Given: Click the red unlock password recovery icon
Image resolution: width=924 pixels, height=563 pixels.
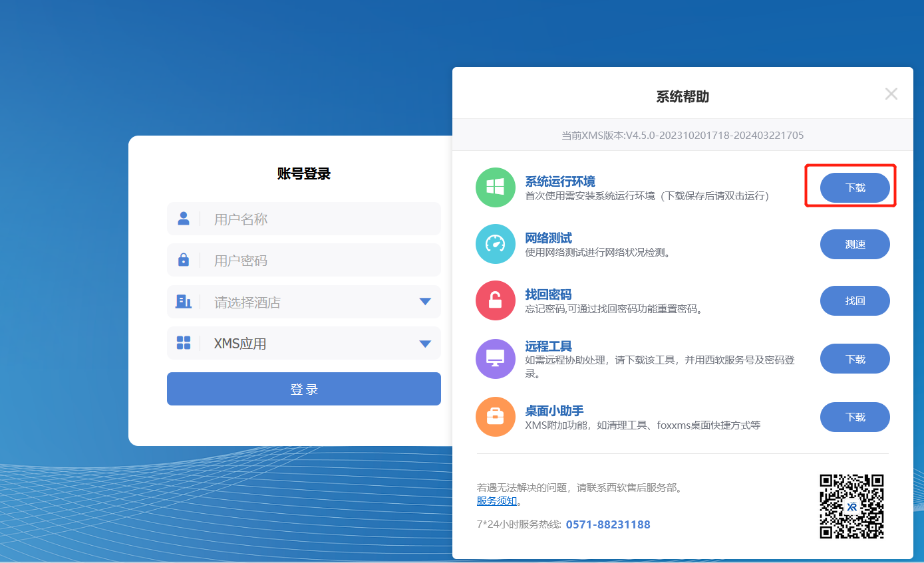Looking at the screenshot, I should tap(495, 300).
